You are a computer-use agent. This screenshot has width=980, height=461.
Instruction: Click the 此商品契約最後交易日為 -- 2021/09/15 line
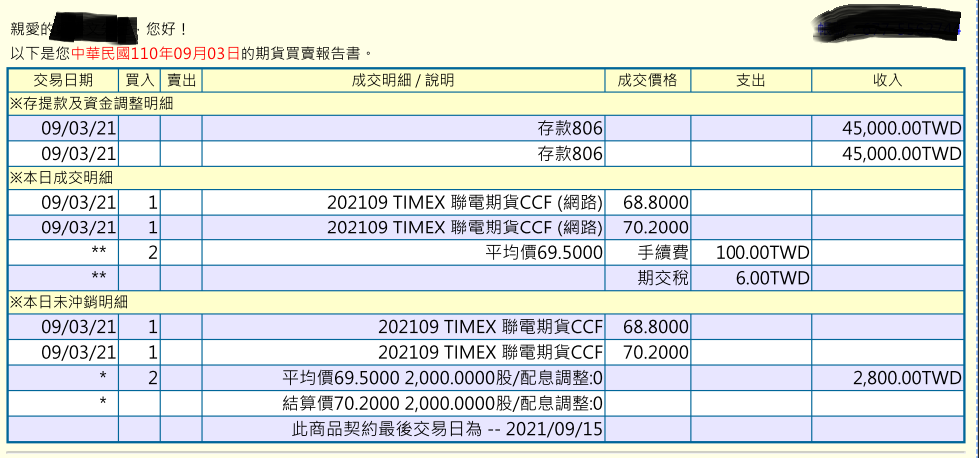click(x=448, y=429)
